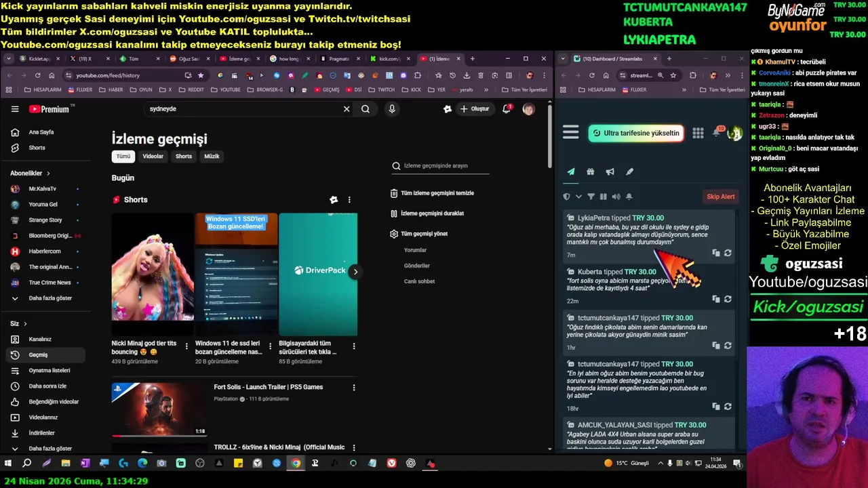Expand the shield dropdown chevron in Streamlabs
The width and height of the screenshot is (868, 488).
(578, 197)
